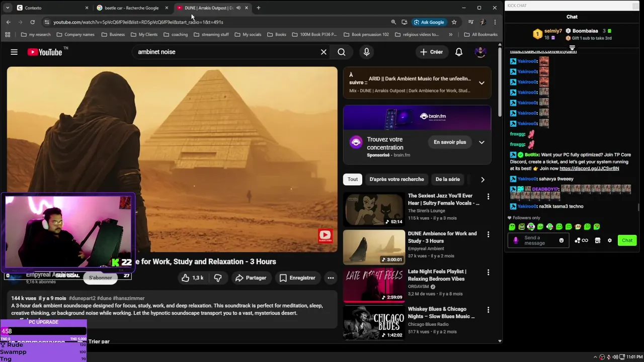Click the #hanszimmer hashtag

click(128, 298)
